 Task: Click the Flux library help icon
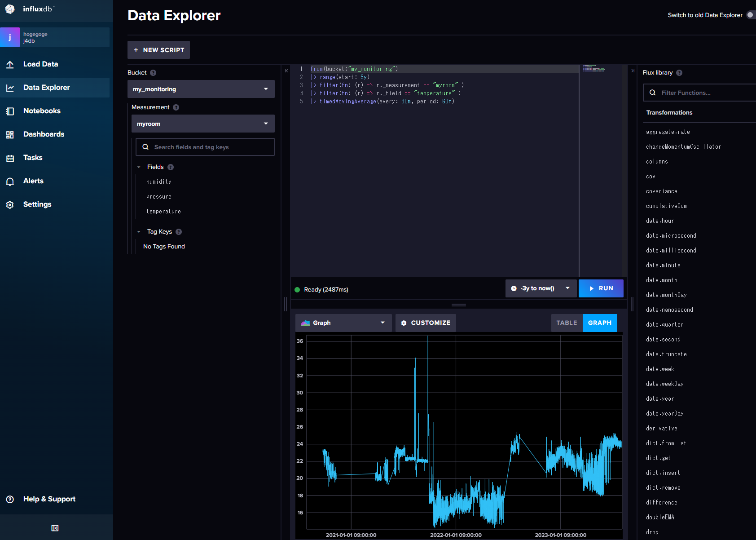(679, 73)
